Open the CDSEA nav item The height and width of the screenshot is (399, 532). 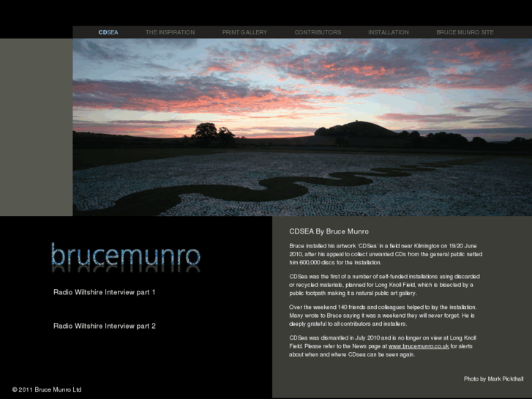point(108,32)
